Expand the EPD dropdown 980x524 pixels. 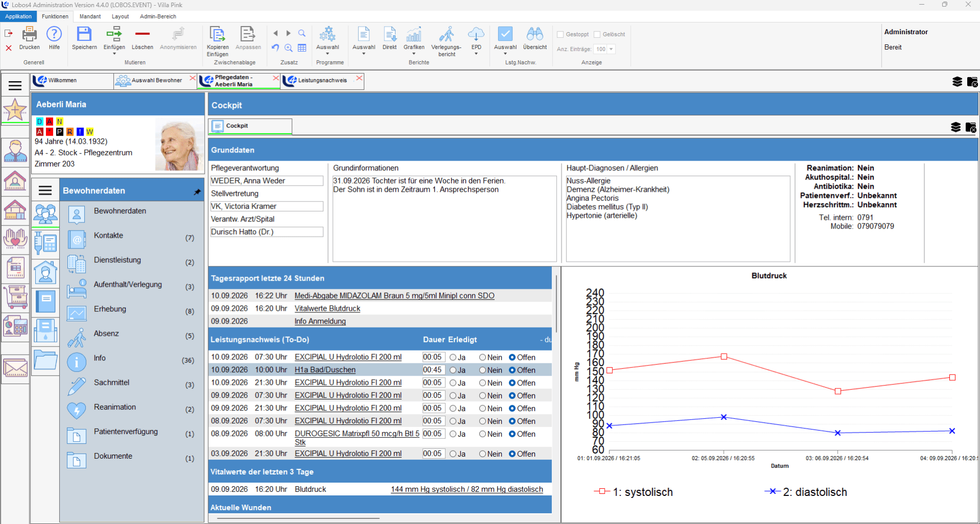point(476,54)
